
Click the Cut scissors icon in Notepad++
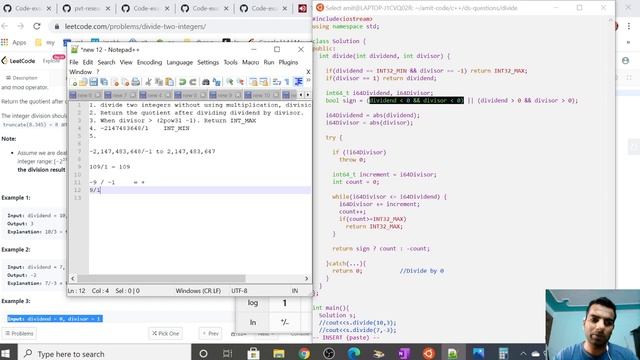149,82
